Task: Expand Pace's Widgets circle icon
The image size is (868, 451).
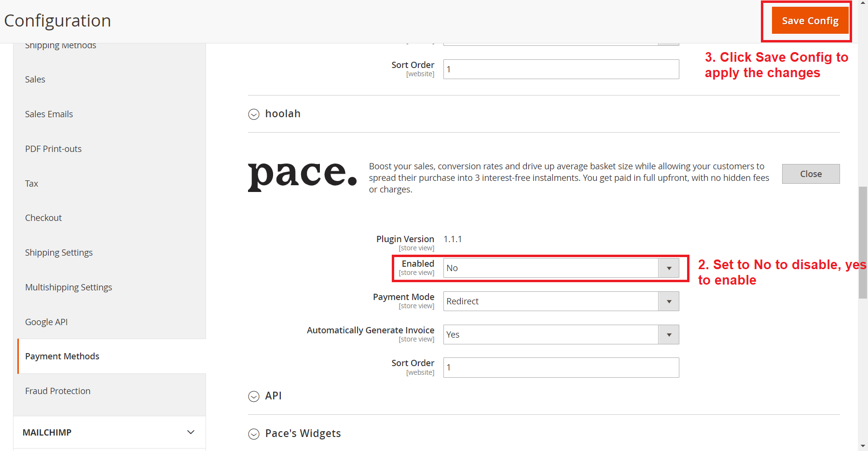Action: pos(254,434)
